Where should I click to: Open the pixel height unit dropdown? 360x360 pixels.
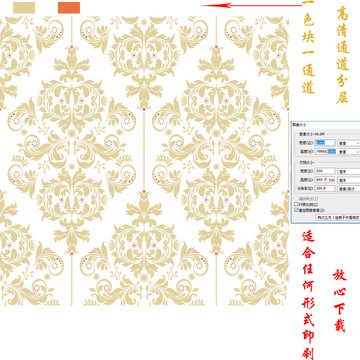[x=349, y=152]
